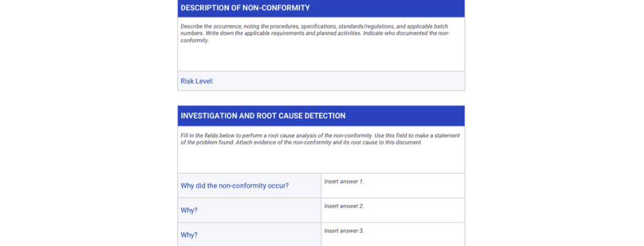Click the trailing word 'conformity.' in description
The width and height of the screenshot is (644, 246).
(194, 40)
